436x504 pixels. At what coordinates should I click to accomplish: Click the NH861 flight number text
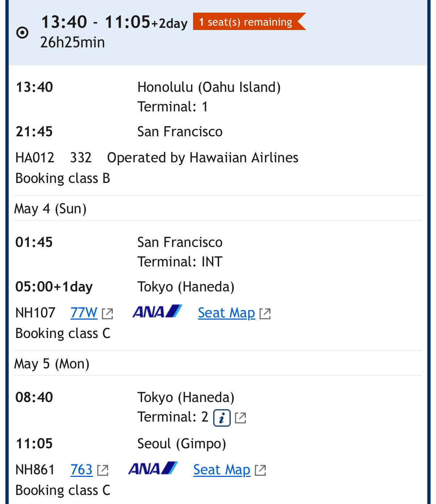[35, 470]
